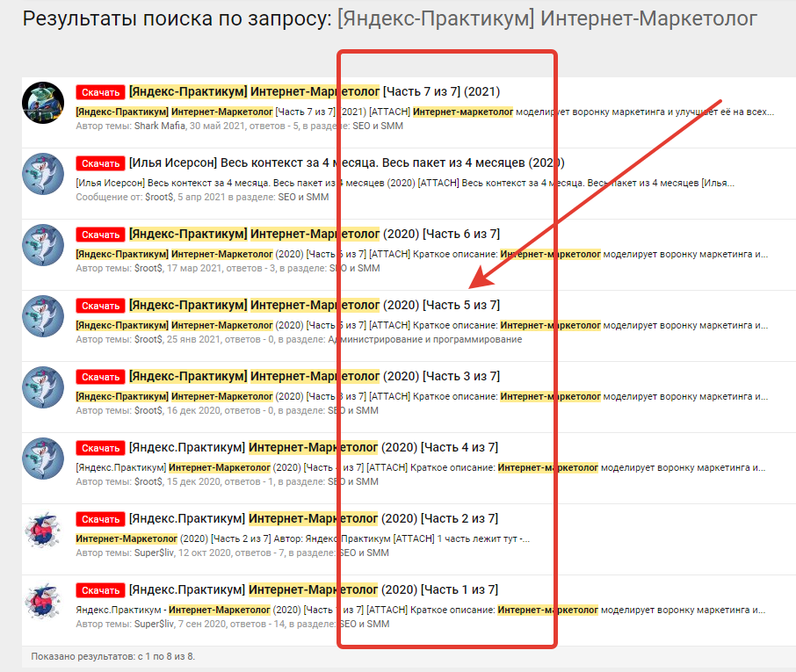The width and height of the screenshot is (796, 672).
Task: Open thread title (2020) Часть 2 из 7
Action: 314,518
